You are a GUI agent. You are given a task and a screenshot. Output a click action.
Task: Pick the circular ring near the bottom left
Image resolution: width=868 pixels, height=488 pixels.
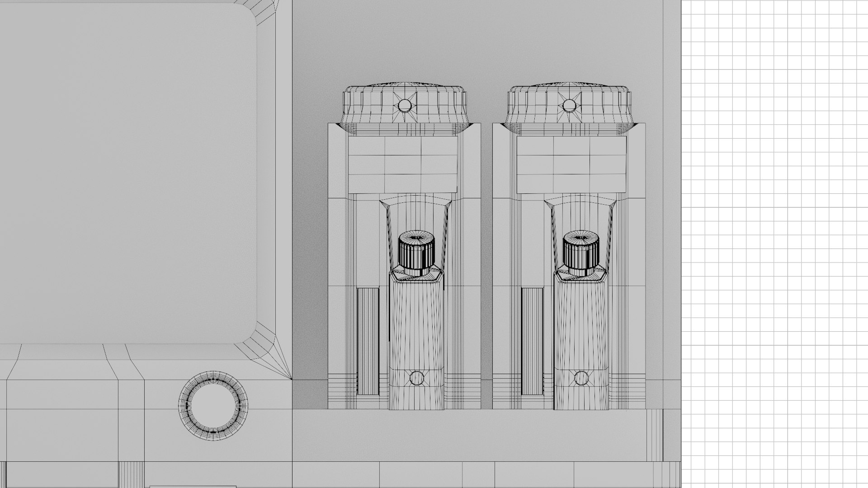(213, 405)
